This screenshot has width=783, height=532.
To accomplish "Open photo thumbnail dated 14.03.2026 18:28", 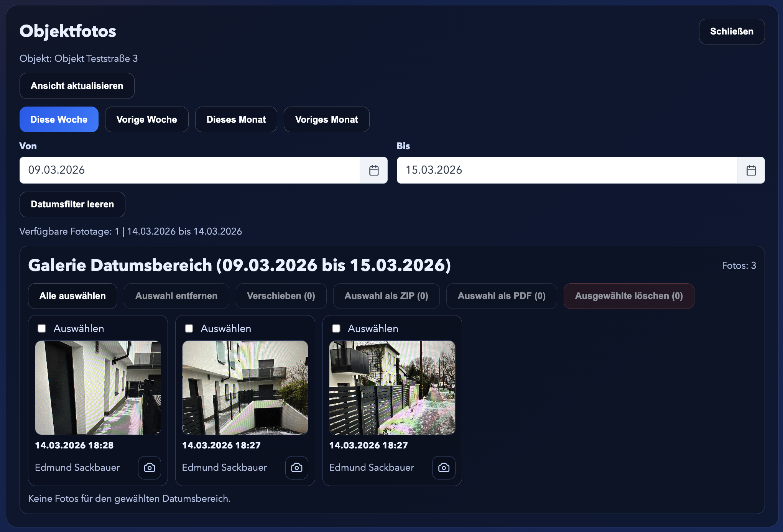I will pyautogui.click(x=98, y=388).
